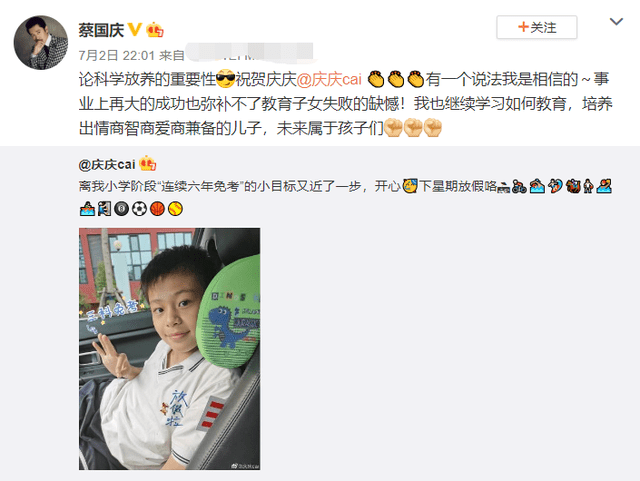Click the blurred source text after 来自
Image resolution: width=640 pixels, height=481 pixels.
coord(249,54)
